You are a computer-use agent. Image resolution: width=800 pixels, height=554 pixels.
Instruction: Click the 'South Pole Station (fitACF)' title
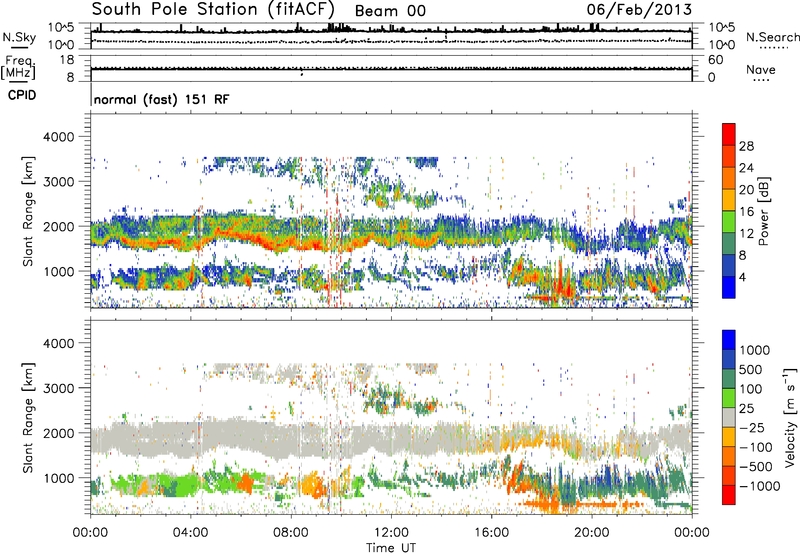point(214,9)
